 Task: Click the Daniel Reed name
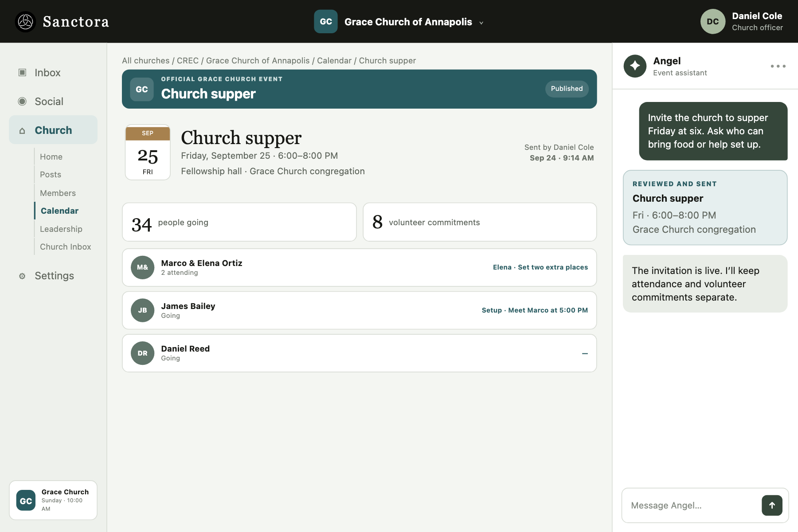click(x=185, y=348)
